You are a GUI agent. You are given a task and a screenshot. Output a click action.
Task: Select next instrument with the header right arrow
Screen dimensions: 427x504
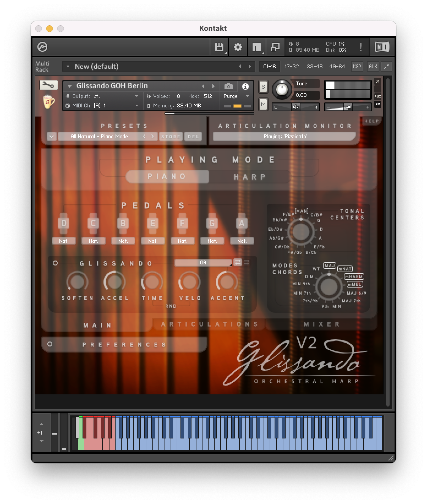point(213,86)
